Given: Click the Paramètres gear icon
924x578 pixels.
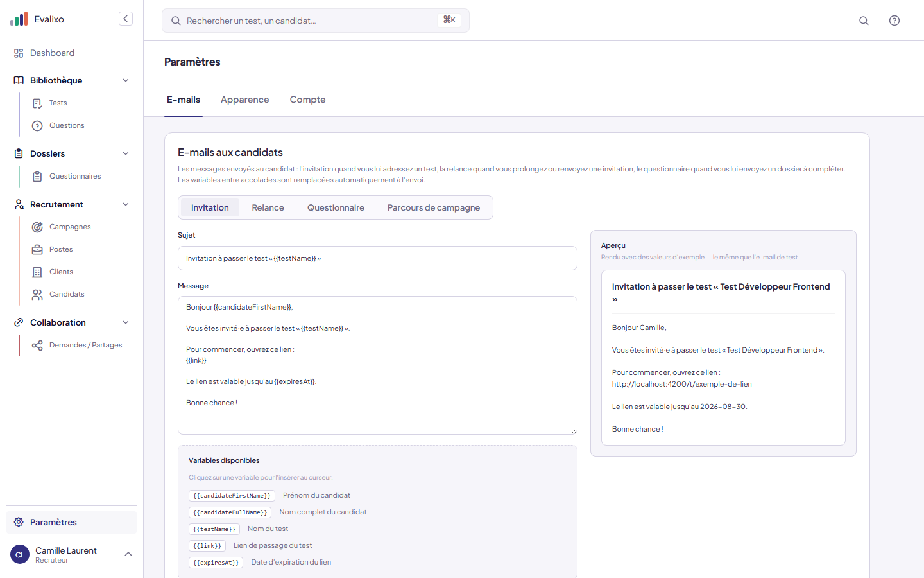Looking at the screenshot, I should pyautogui.click(x=19, y=522).
